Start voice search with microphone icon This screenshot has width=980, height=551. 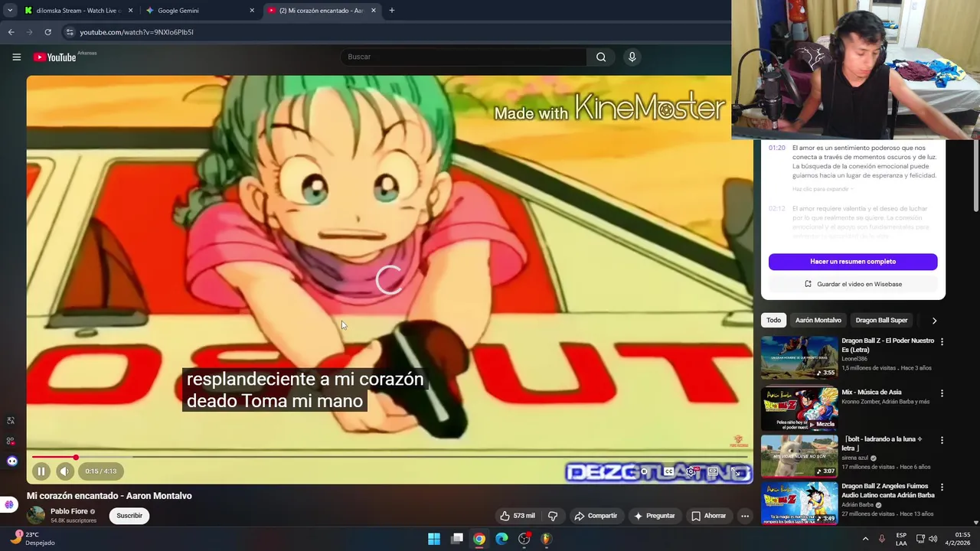pyautogui.click(x=632, y=57)
